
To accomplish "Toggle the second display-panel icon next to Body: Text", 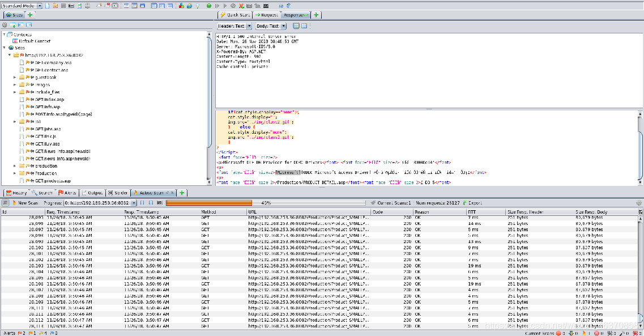I will pos(304,26).
